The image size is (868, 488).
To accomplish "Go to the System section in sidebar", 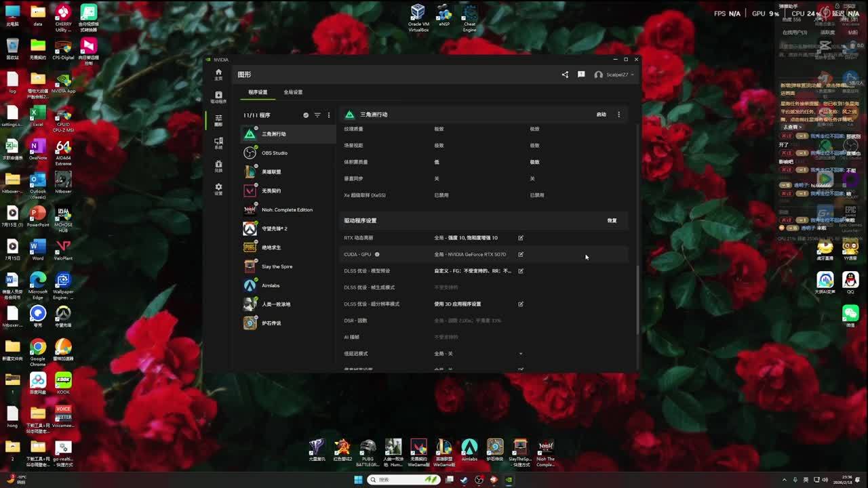I will click(218, 143).
